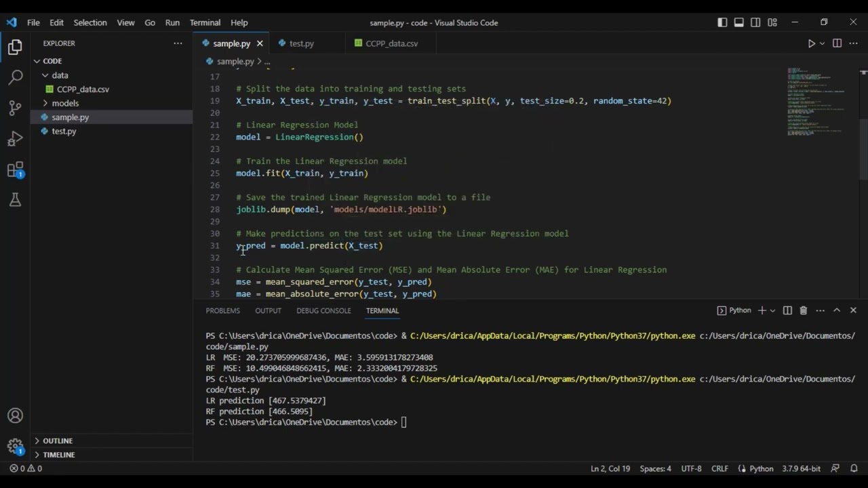Switch to the test.py editor tab
Image resolution: width=868 pixels, height=488 pixels.
301,43
